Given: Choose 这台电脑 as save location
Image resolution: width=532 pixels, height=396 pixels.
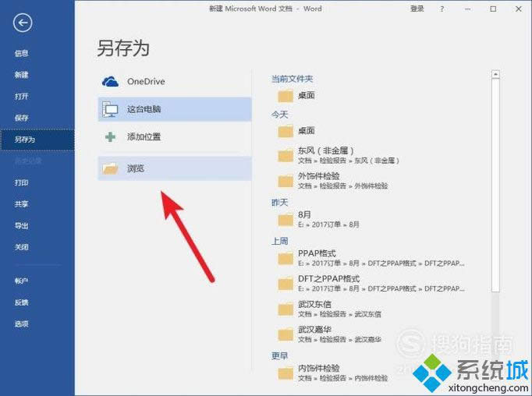Looking at the screenshot, I should click(x=175, y=109).
